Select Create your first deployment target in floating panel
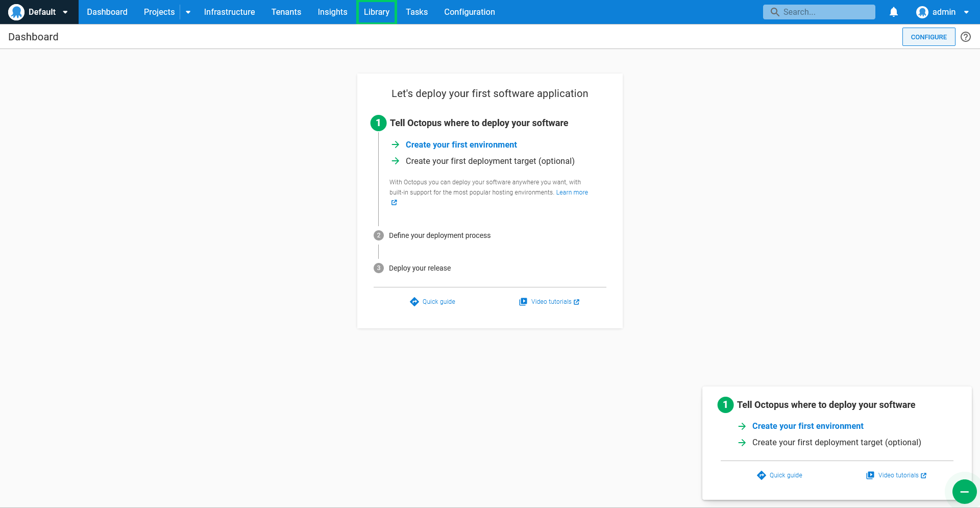 click(837, 442)
